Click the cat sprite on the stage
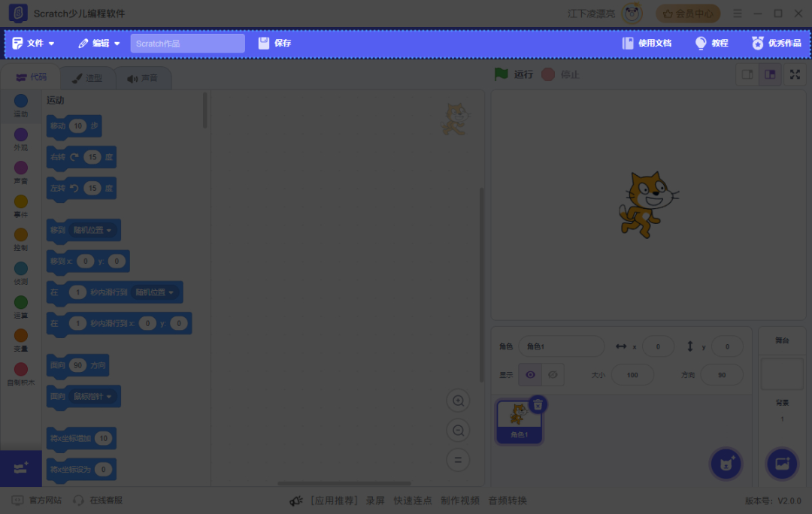The width and height of the screenshot is (812, 514). pyautogui.click(x=648, y=204)
